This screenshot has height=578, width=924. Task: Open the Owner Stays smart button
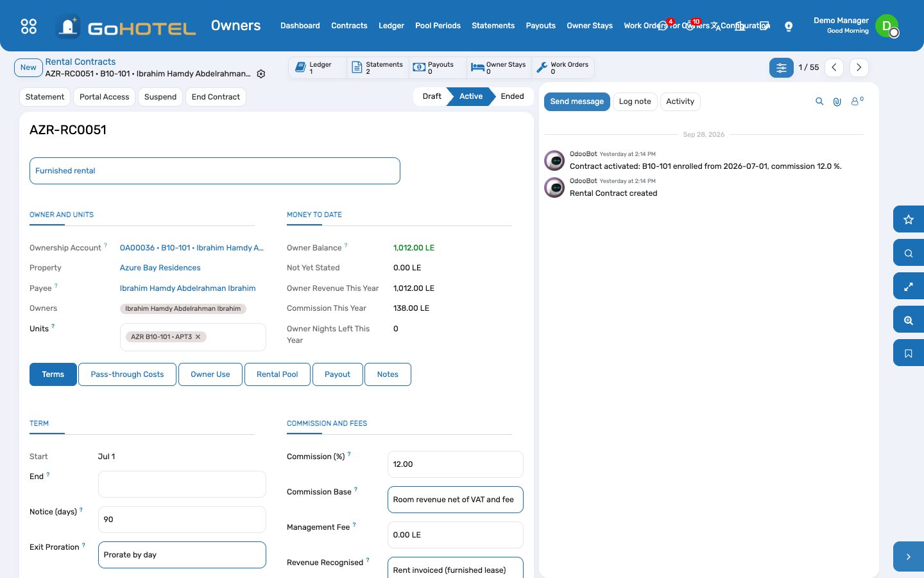point(499,67)
